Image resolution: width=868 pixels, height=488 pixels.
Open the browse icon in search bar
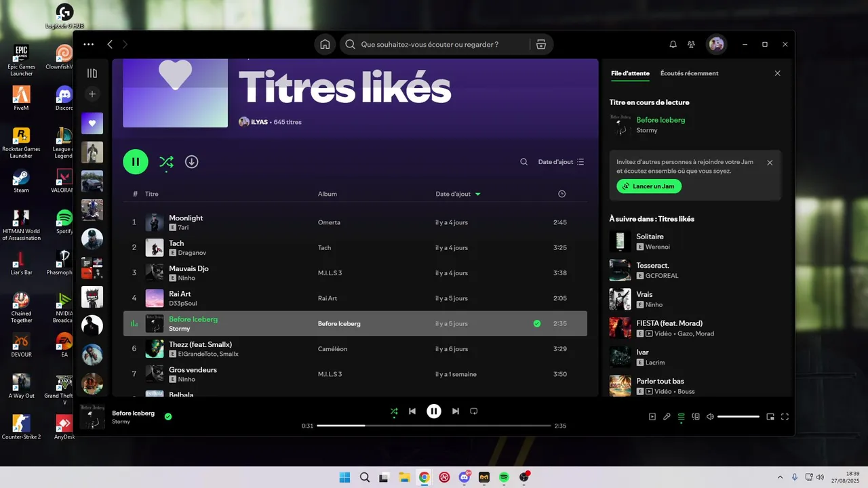pyautogui.click(x=540, y=44)
